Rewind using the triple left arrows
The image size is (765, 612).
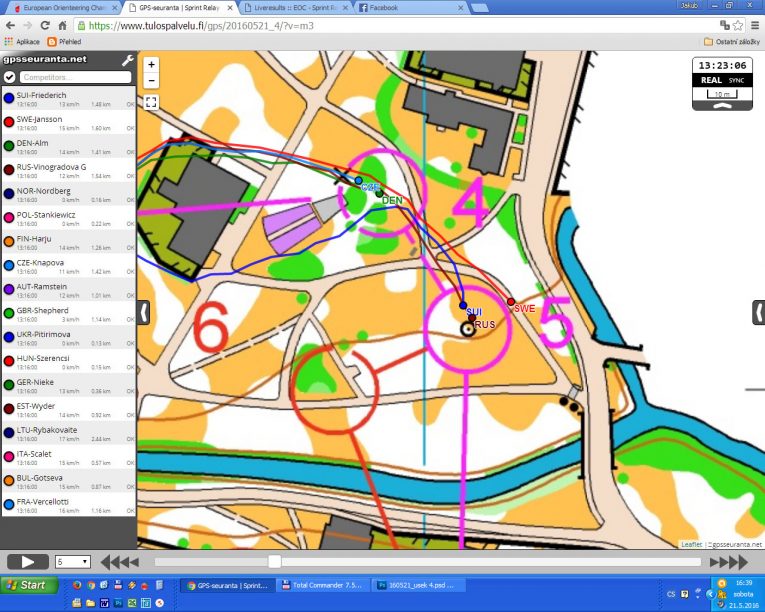[120, 562]
